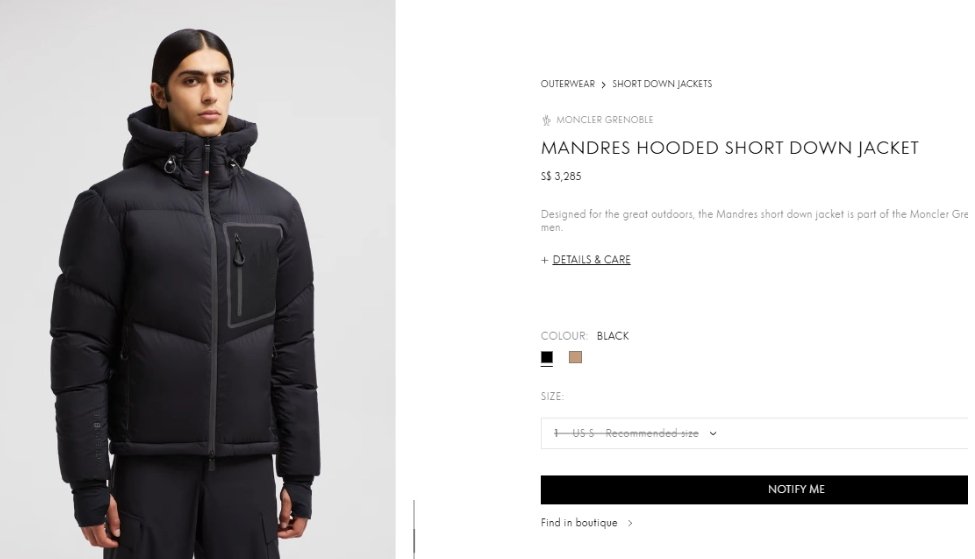Expand the Details & Care section
This screenshot has height=559, width=975.
(591, 259)
